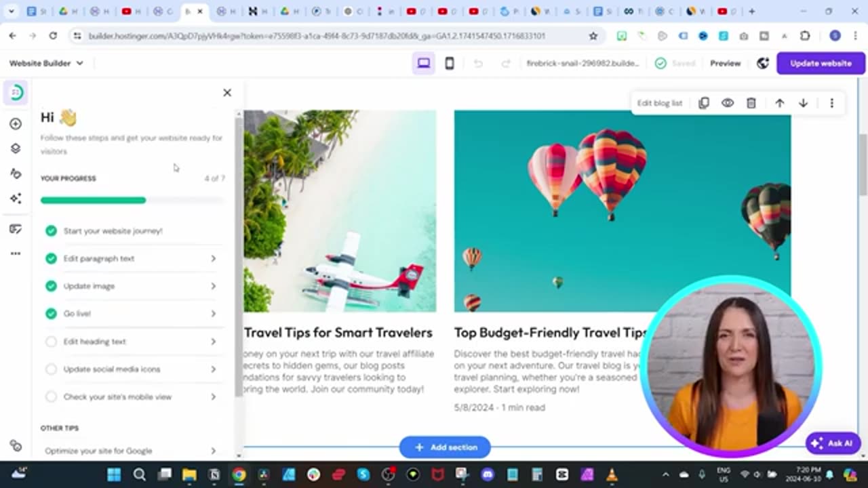Select the hot air balloons blog thumbnail

(622, 211)
